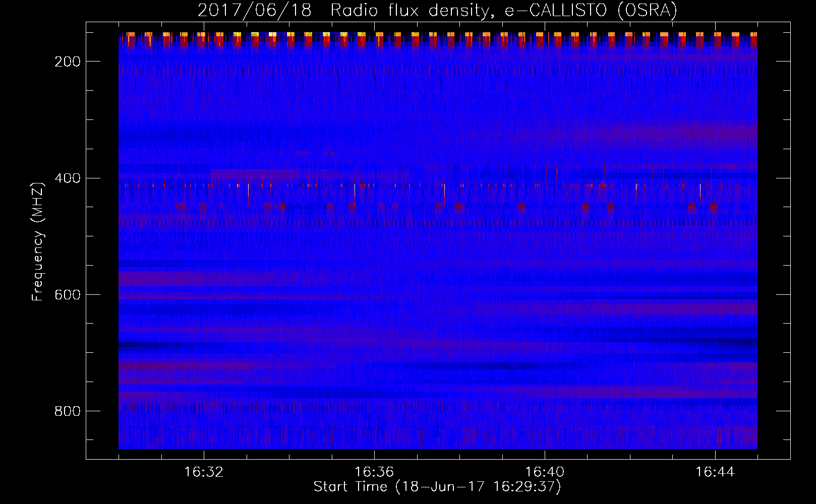Click the 800 frequency tick label
This screenshot has width=816, height=504.
[x=68, y=411]
